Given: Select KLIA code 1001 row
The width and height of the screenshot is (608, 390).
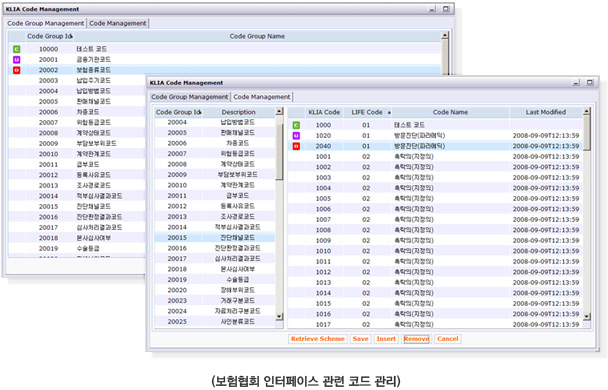Looking at the screenshot, I should [435, 157].
